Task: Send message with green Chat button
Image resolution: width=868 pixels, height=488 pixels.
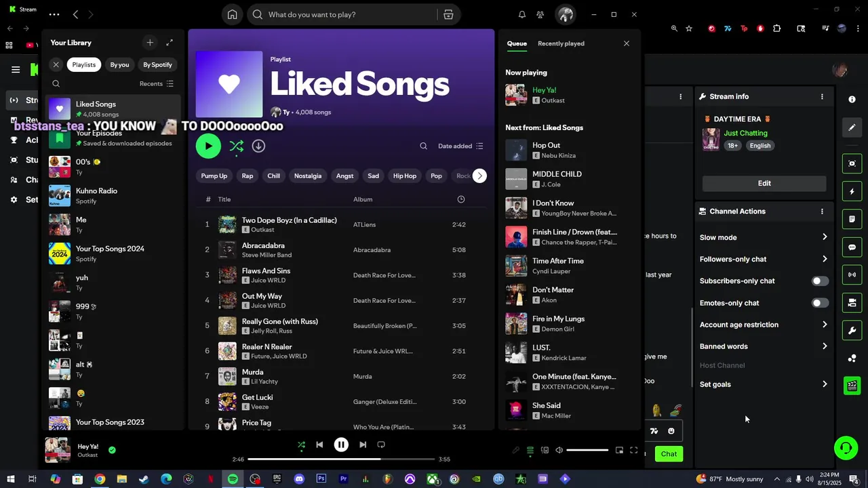Action: [x=669, y=454]
